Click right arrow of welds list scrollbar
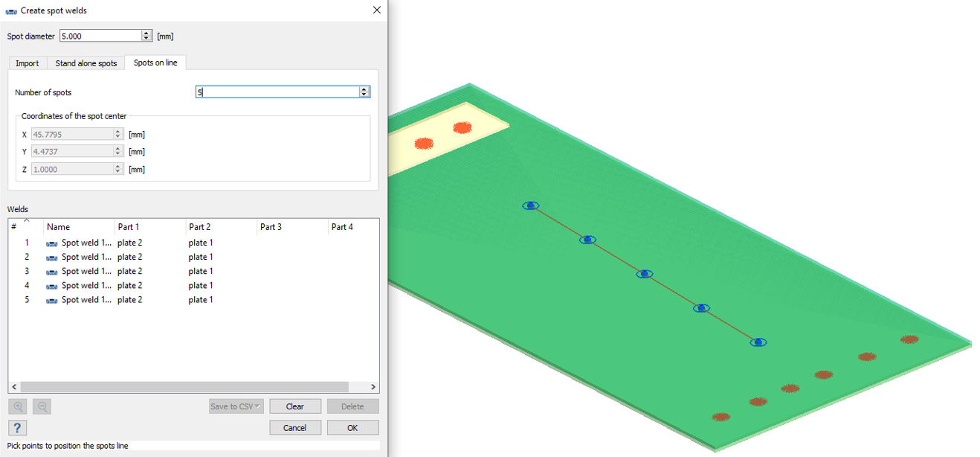This screenshot has width=980, height=457. [x=374, y=387]
